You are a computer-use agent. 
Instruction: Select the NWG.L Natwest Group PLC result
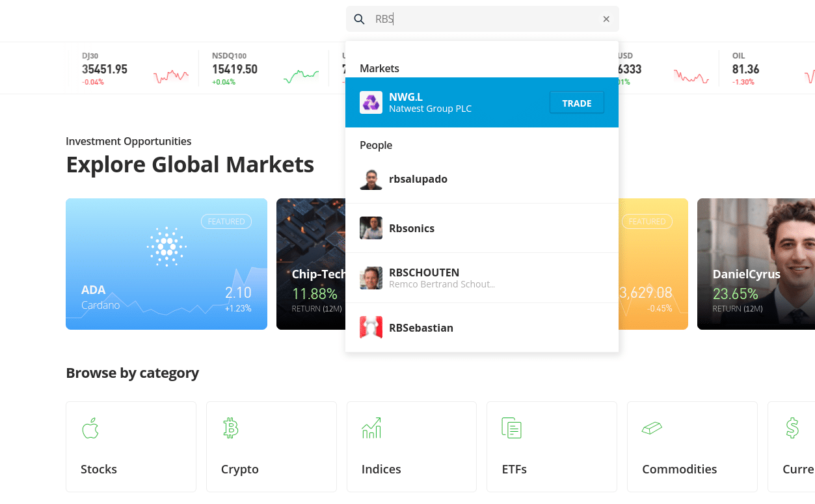pos(482,103)
